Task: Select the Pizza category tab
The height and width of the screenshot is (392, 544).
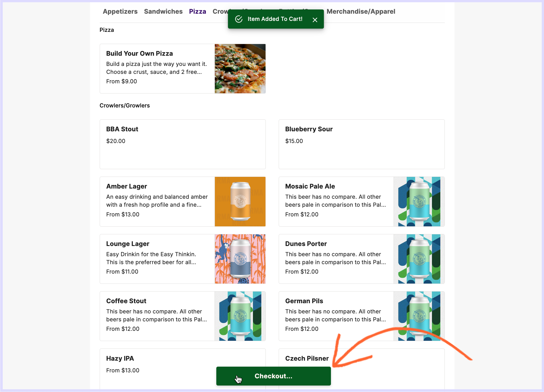Action: tap(197, 11)
